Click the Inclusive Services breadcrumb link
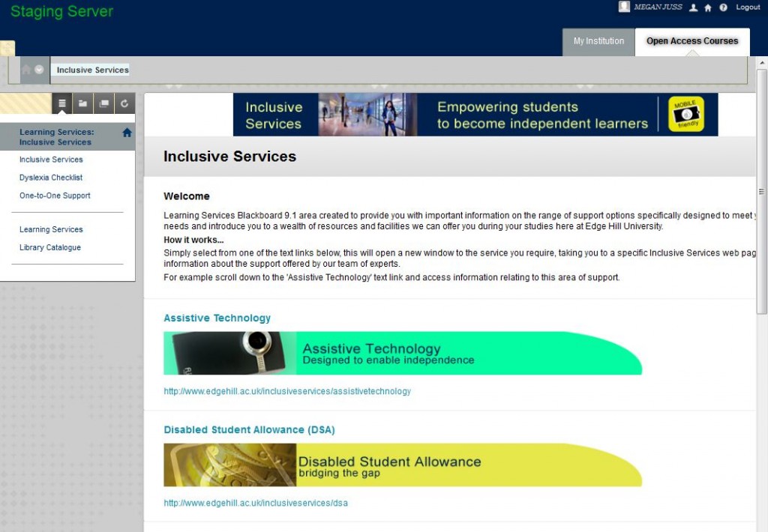The height and width of the screenshot is (532, 768). point(92,70)
